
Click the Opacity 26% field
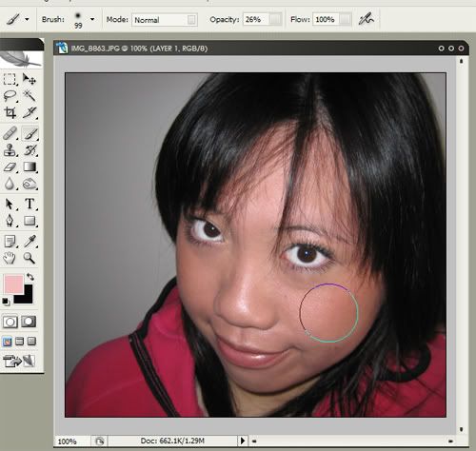coord(256,19)
